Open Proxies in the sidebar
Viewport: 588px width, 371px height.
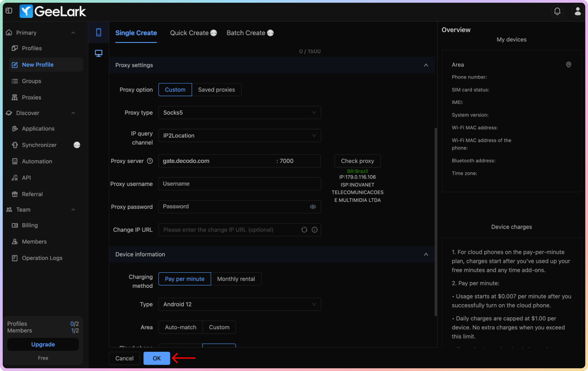(31, 97)
